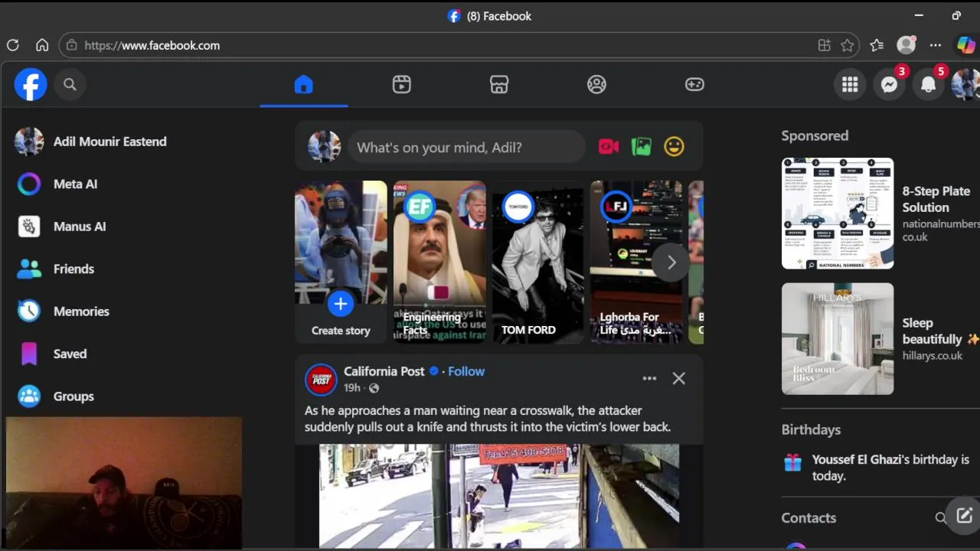980x551 pixels.
Task: Open browser favorites list
Action: [x=877, y=45]
